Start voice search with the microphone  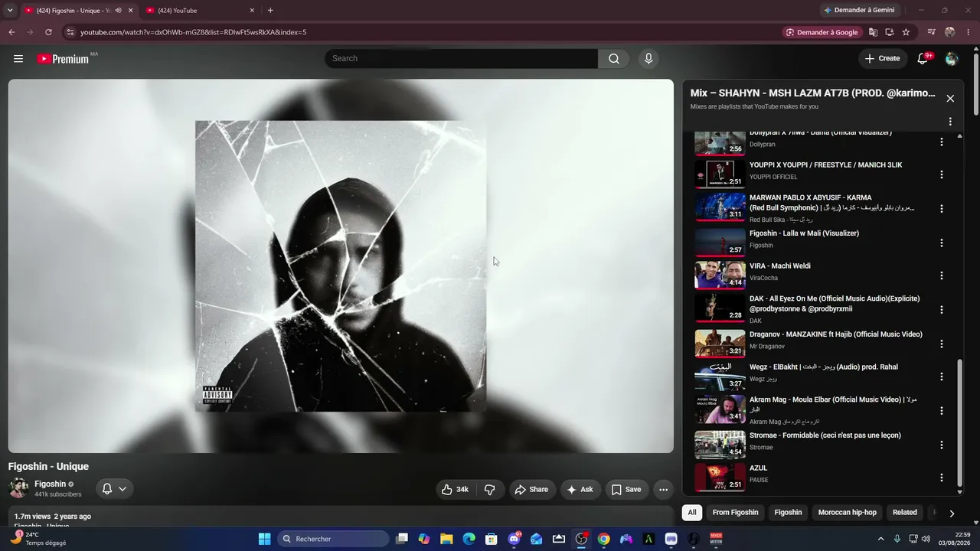pyautogui.click(x=648, y=59)
